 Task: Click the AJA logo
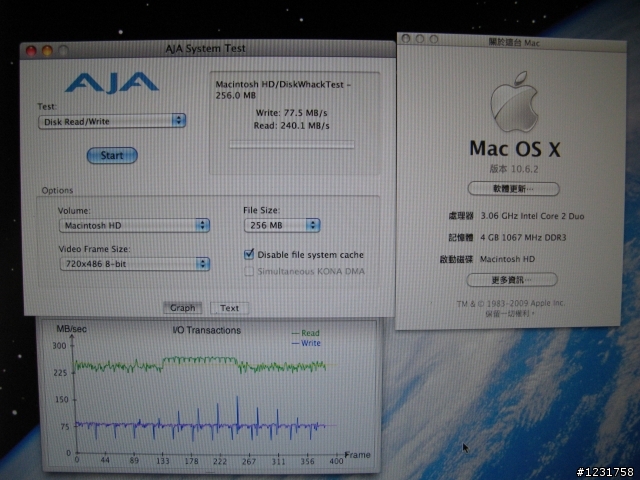tap(111, 83)
